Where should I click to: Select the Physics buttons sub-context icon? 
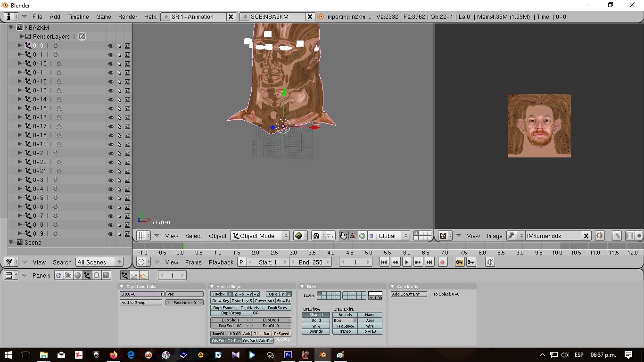[134, 275]
